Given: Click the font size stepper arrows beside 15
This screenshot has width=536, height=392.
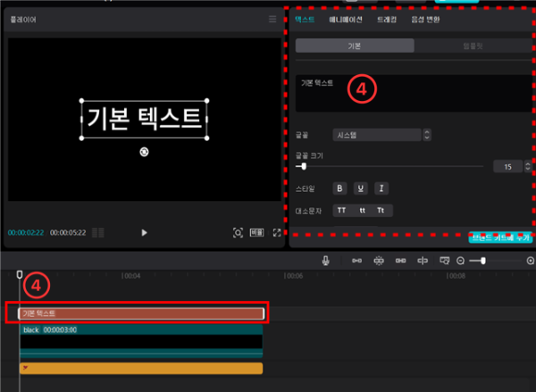Looking at the screenshot, I should pyautogui.click(x=527, y=166).
